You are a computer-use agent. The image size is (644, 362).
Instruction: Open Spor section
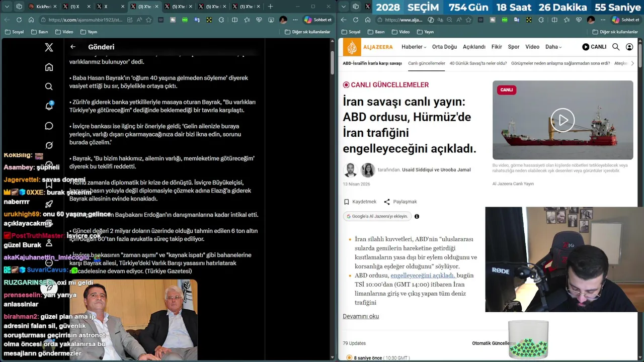point(514,47)
